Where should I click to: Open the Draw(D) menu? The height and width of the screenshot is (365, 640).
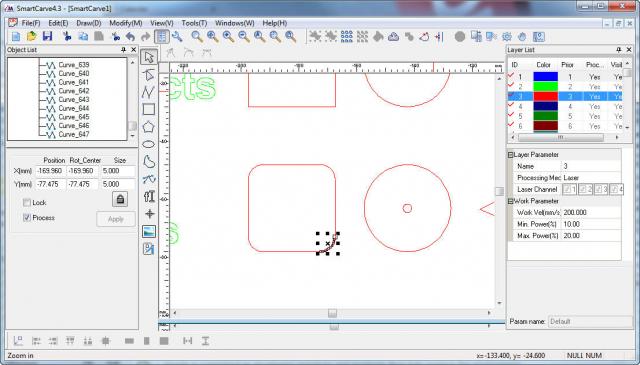[89, 23]
